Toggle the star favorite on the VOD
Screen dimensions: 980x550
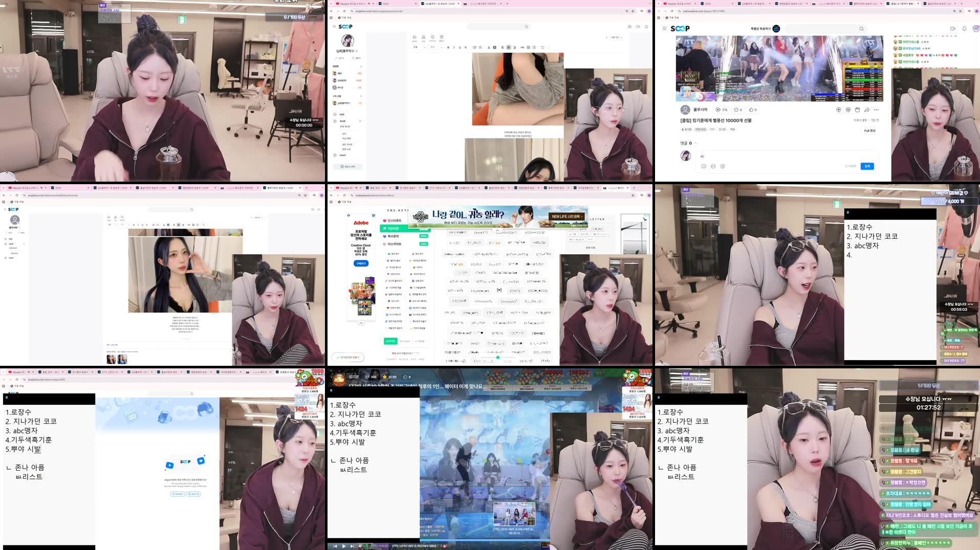[737, 109]
